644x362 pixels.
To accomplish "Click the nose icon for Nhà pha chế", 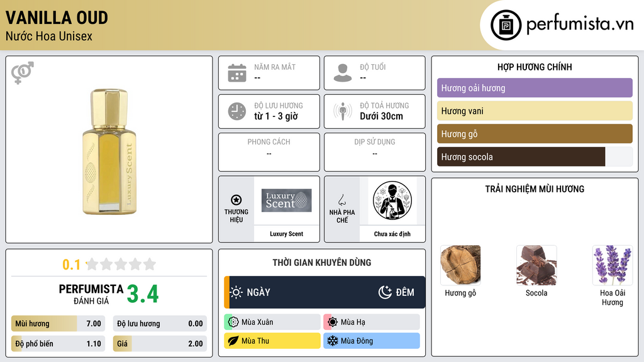I will pos(341,200).
